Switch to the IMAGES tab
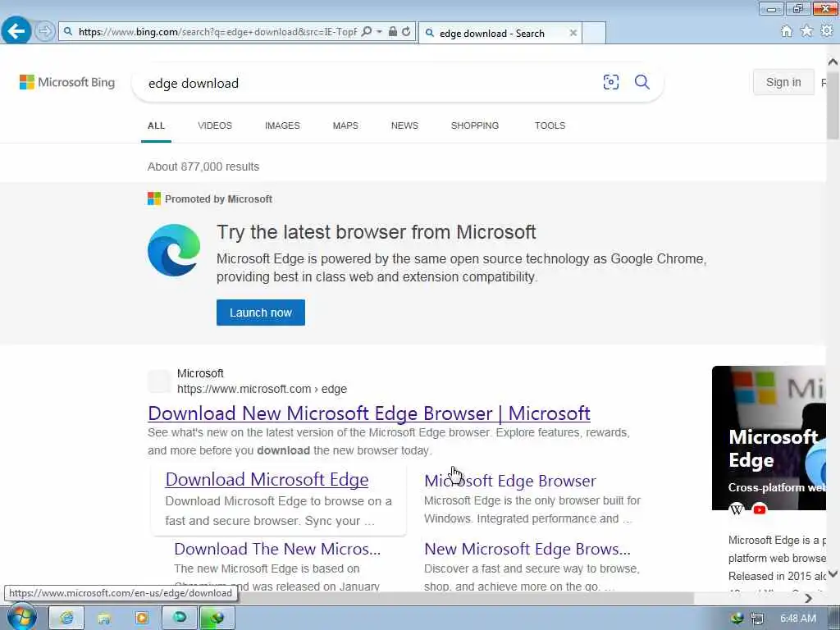Viewport: 840px width, 630px height. pos(282,126)
